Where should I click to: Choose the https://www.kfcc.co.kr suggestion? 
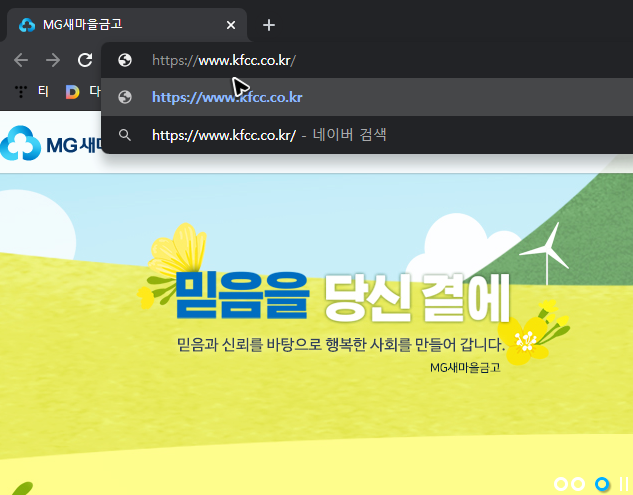click(x=367, y=97)
